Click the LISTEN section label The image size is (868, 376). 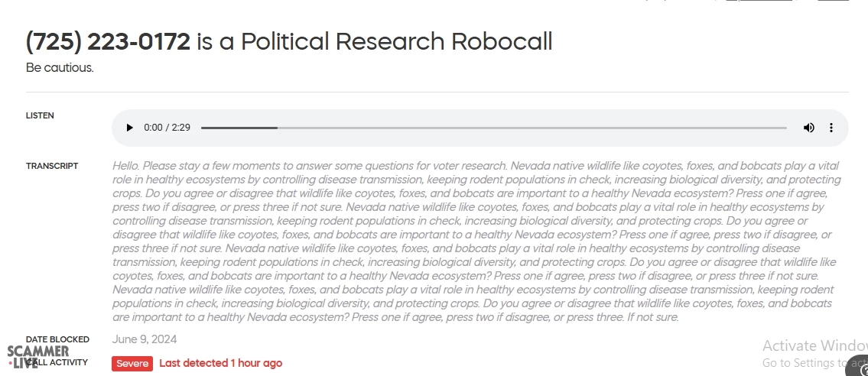pos(40,116)
